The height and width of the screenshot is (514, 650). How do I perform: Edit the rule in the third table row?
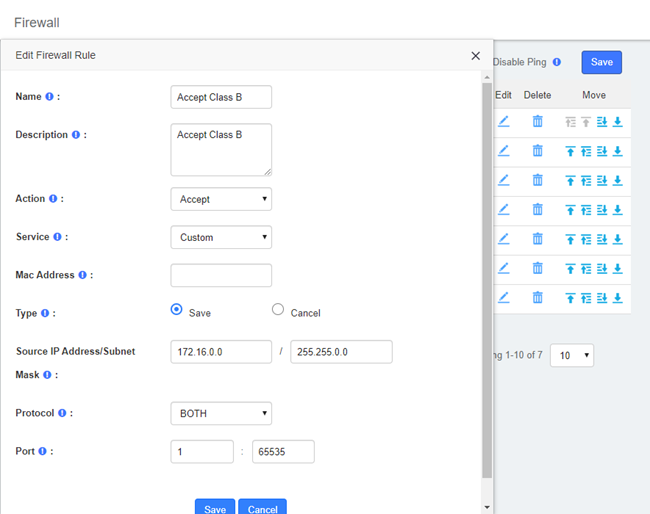503,180
